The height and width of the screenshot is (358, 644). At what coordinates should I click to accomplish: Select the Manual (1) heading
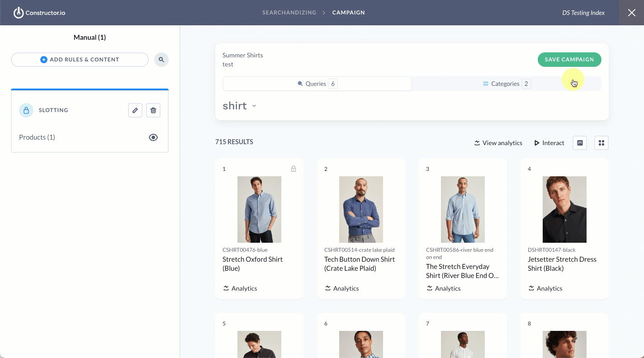pos(90,38)
